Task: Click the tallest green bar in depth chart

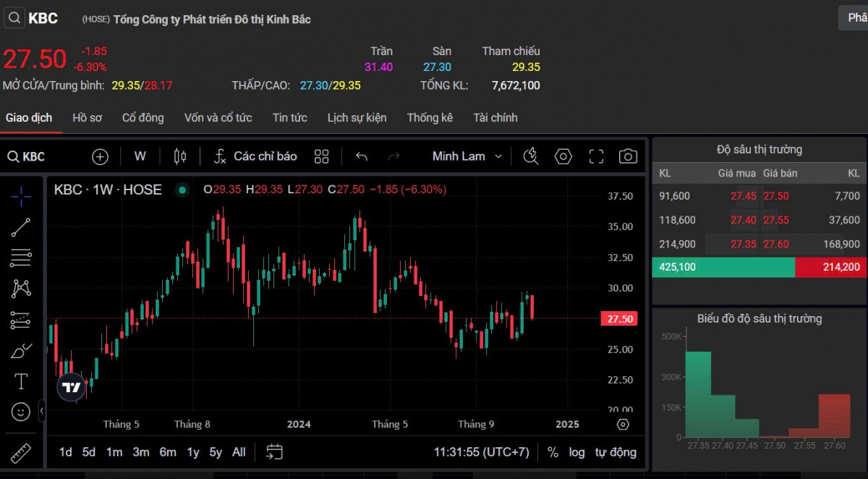Action: click(x=698, y=394)
